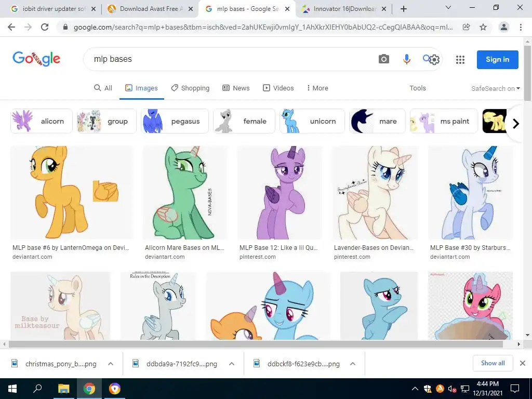Screen dimensions: 532x399
Task: Go to Google home logo
Action: point(36,59)
